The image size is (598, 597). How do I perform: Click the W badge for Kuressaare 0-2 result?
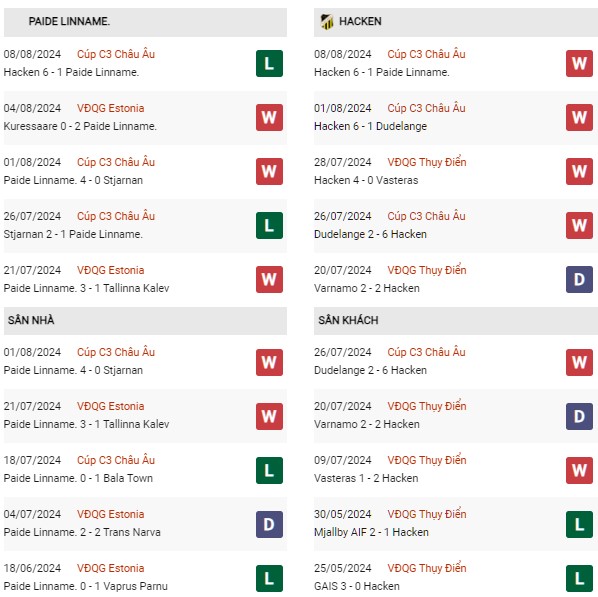click(x=269, y=117)
